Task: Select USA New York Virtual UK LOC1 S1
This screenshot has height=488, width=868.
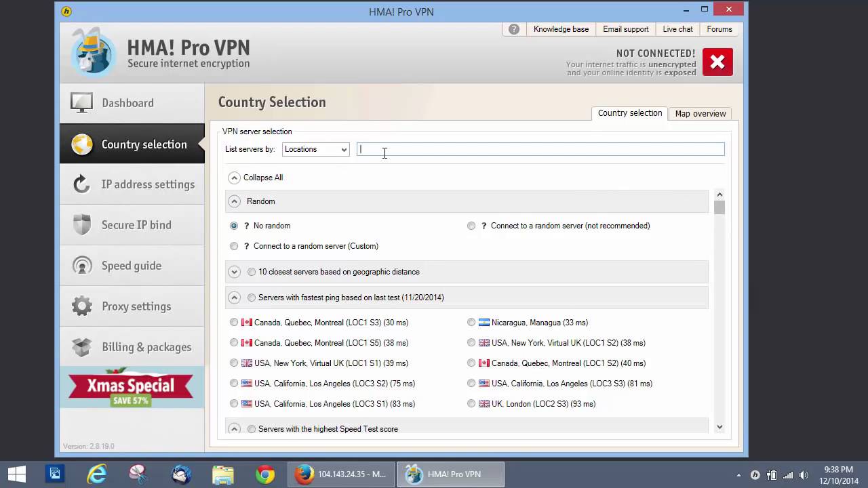Action: click(x=234, y=363)
